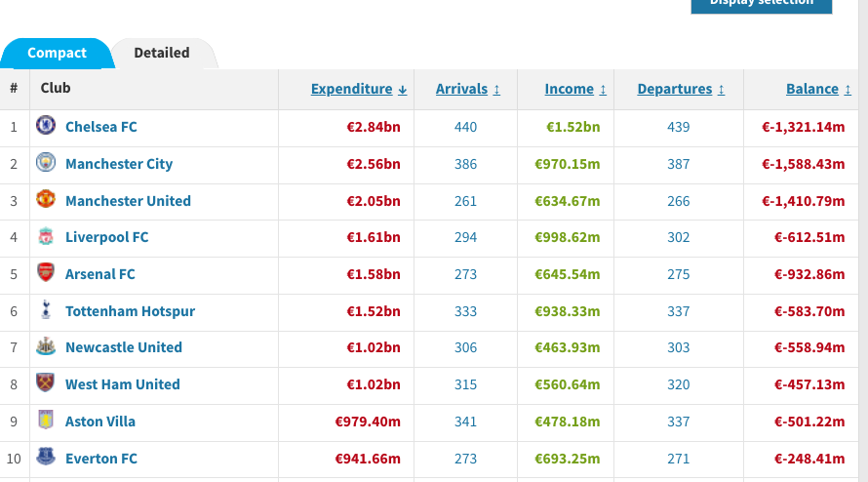Open Chelsea FC's 440 arrivals link
The width and height of the screenshot is (868, 482).
465,127
